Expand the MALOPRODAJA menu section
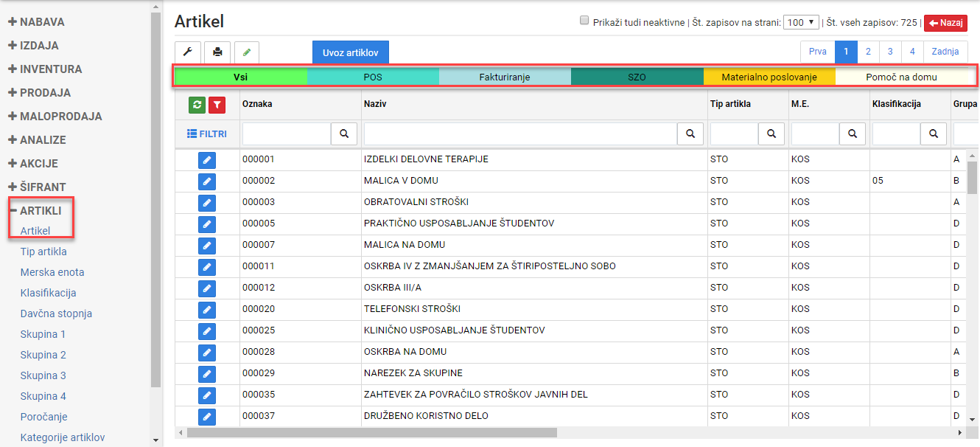The image size is (980, 447). pos(55,117)
